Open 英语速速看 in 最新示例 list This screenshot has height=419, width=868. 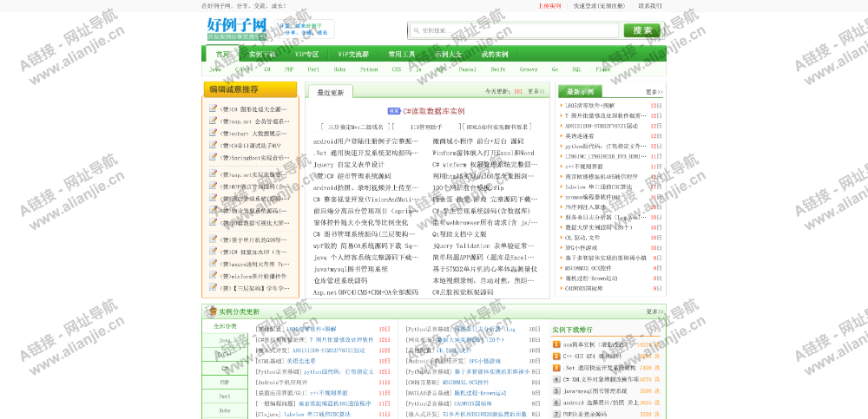579,135
